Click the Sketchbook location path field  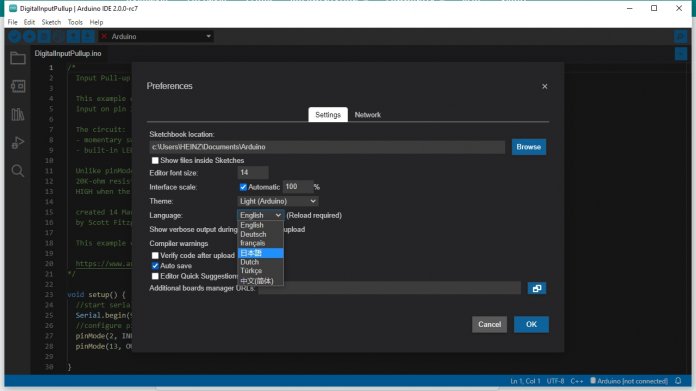coord(327,147)
